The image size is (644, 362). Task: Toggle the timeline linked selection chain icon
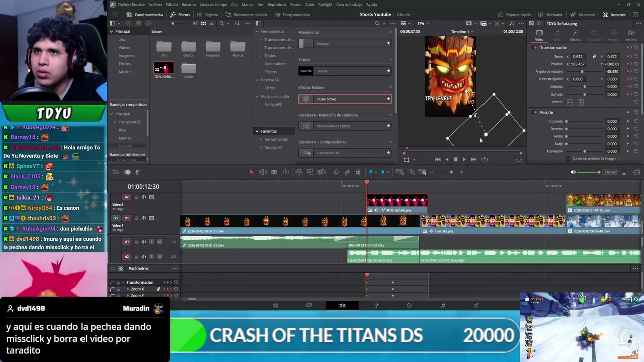click(347, 172)
